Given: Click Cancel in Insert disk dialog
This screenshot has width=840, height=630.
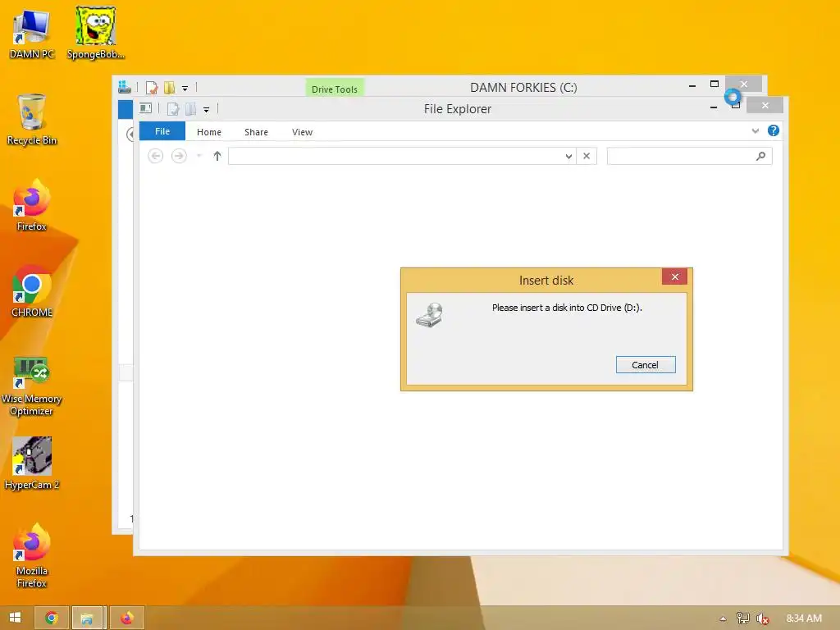Looking at the screenshot, I should [646, 365].
